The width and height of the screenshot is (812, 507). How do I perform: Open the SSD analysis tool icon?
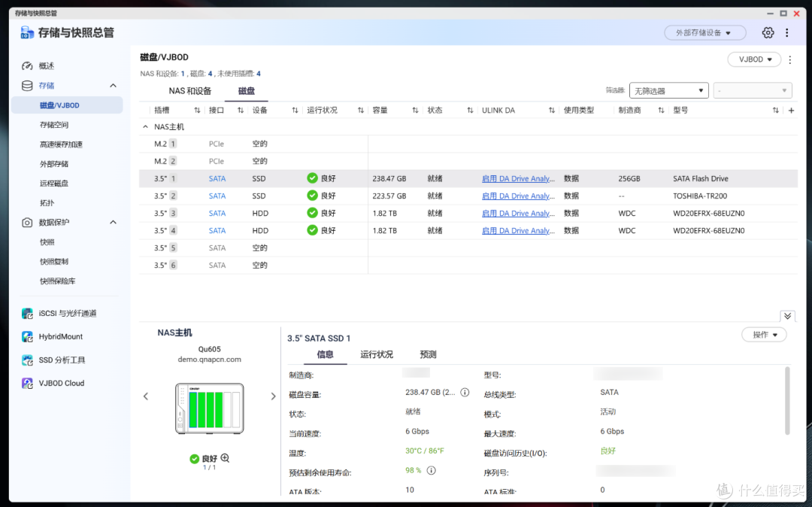[27, 360]
